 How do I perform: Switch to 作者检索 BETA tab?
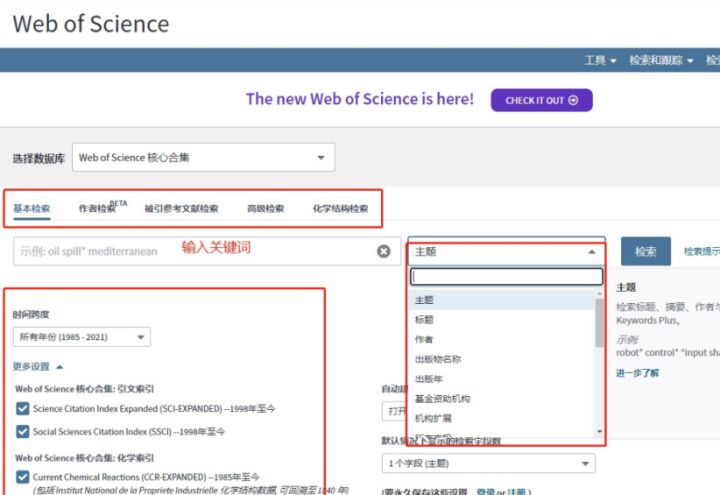tap(102, 208)
